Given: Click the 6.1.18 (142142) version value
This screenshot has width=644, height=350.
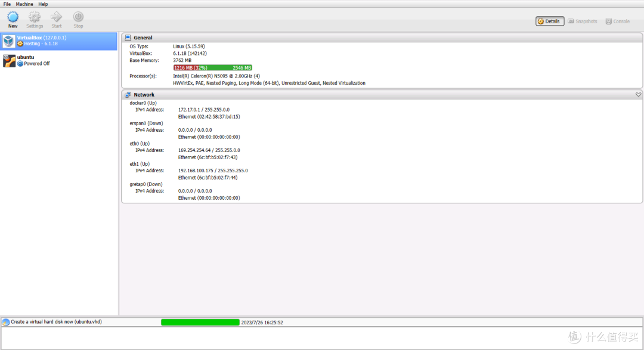Looking at the screenshot, I should click(x=190, y=54).
